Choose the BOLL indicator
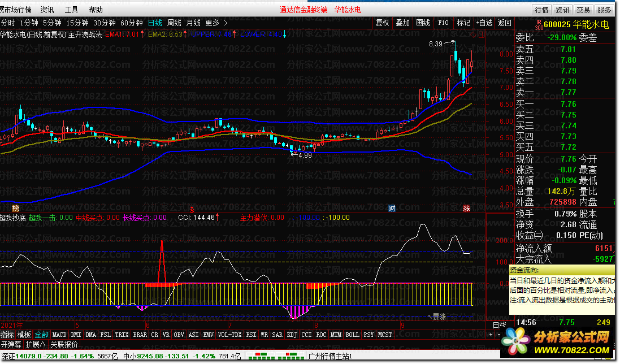 pos(352,335)
